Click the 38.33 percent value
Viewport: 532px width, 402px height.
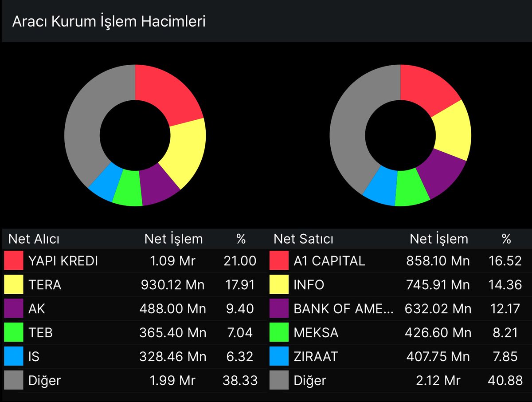(241, 381)
